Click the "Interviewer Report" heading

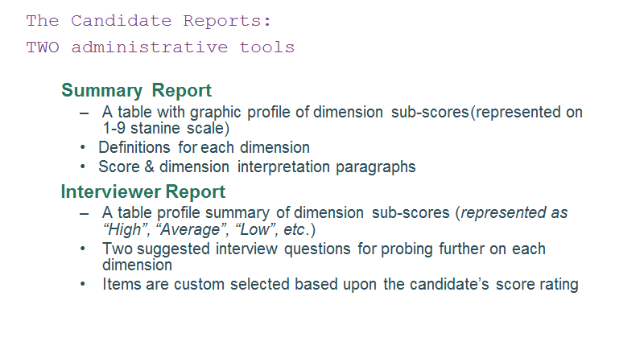tap(143, 191)
